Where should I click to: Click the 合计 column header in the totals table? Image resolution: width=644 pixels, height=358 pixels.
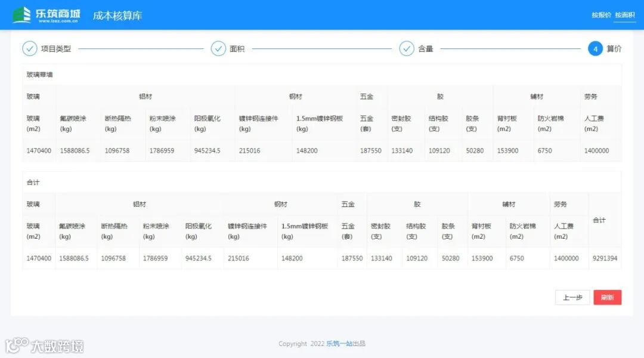point(599,220)
